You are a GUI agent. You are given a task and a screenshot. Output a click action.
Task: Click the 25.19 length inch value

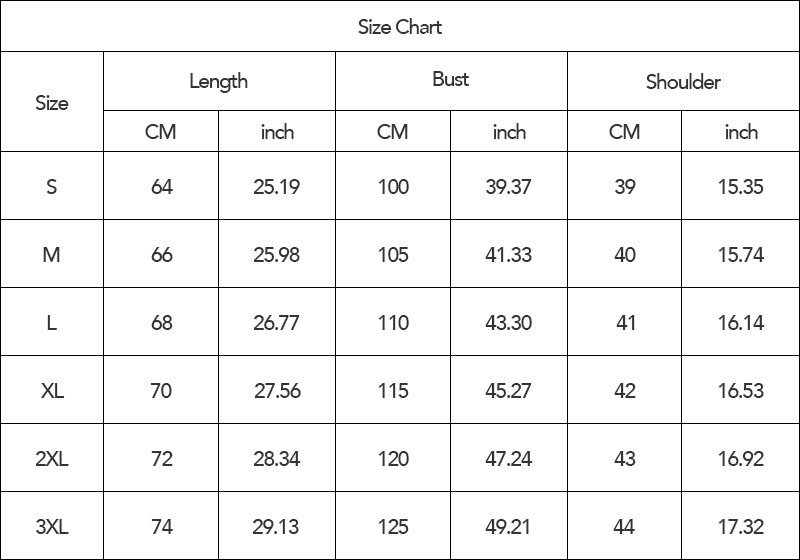point(277,186)
